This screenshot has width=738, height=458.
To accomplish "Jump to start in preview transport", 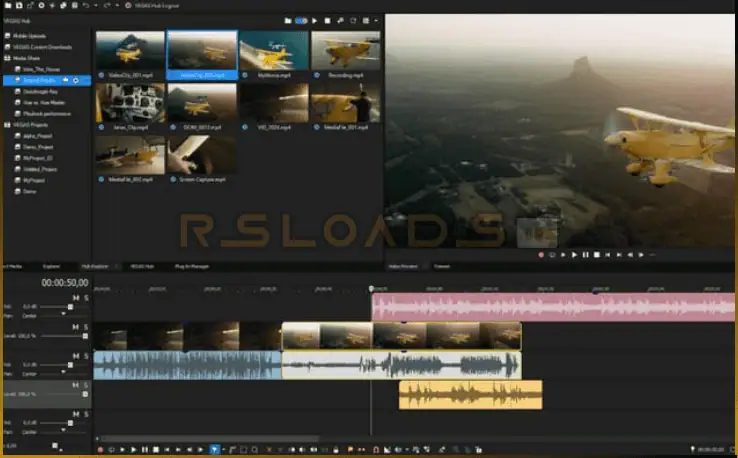I will pos(608,255).
